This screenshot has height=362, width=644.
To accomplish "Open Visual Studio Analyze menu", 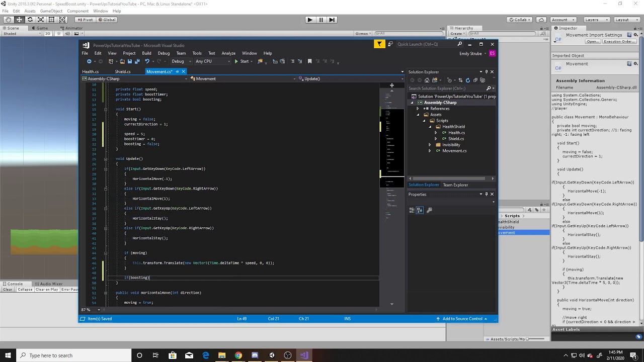I will [x=228, y=53].
